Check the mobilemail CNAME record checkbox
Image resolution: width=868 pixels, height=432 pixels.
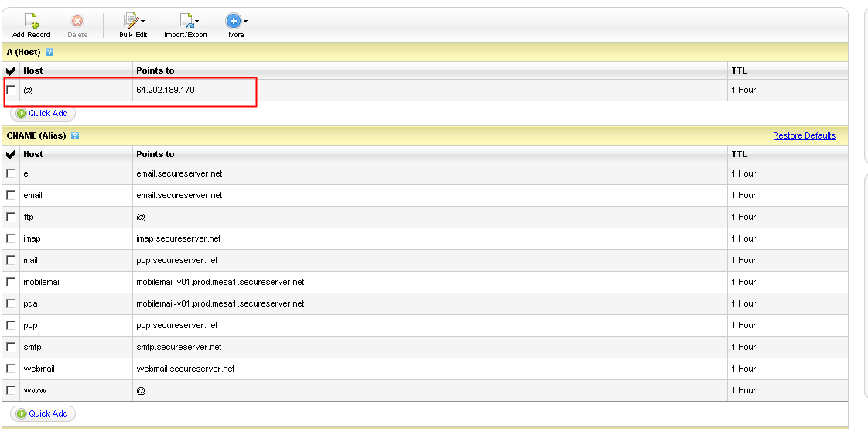pos(11,281)
